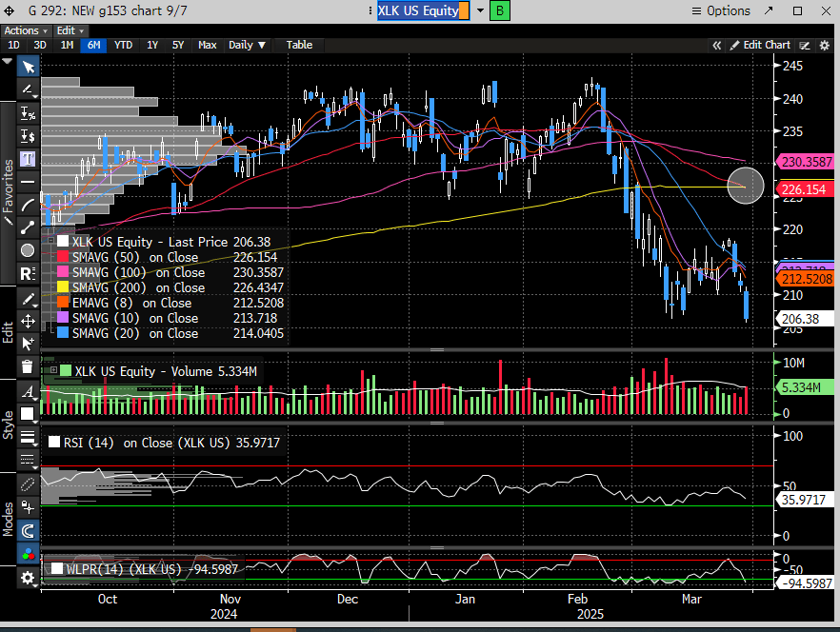Select the horizontal line tool

pos(28,182)
